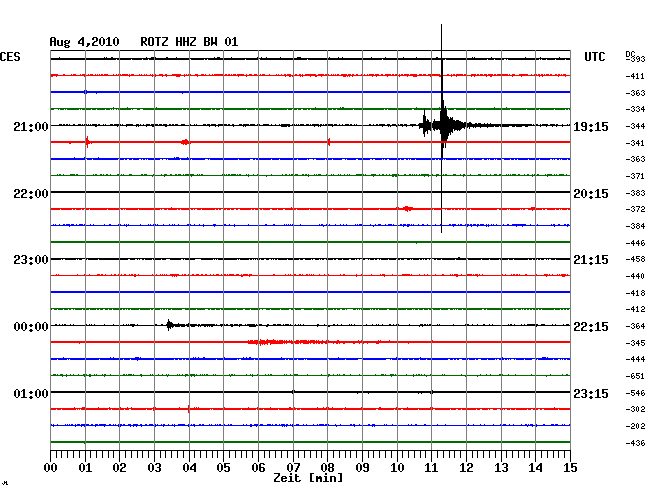Click the DC offset value "-418"
The height and width of the screenshot is (494, 650).
point(635,293)
